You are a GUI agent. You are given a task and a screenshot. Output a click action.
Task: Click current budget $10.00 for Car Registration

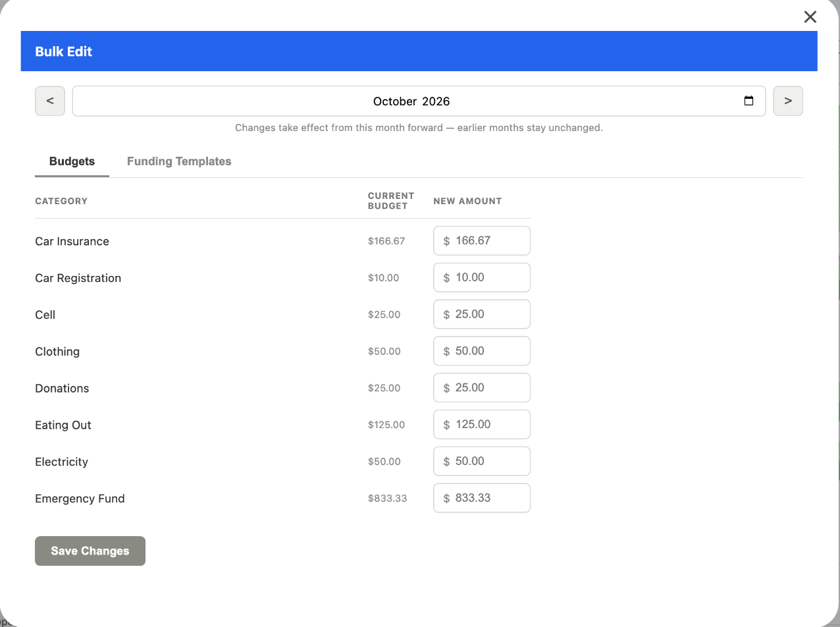(x=383, y=278)
